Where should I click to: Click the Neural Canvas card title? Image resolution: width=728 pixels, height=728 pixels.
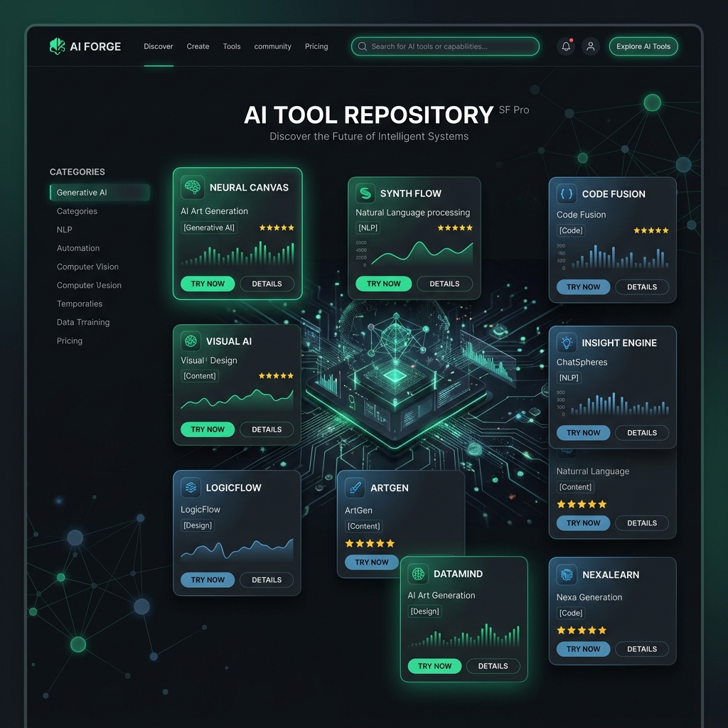point(249,188)
